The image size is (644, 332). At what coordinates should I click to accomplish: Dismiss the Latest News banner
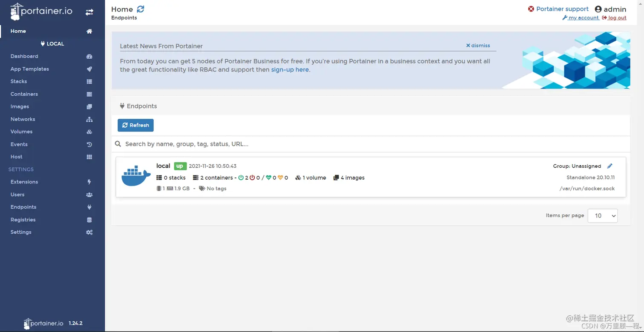[x=478, y=46]
